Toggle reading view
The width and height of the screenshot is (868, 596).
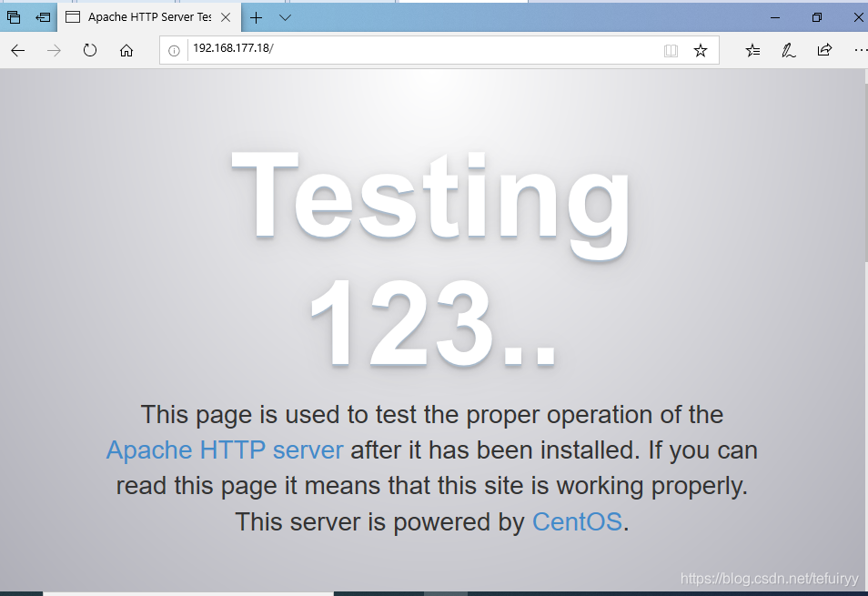671,51
